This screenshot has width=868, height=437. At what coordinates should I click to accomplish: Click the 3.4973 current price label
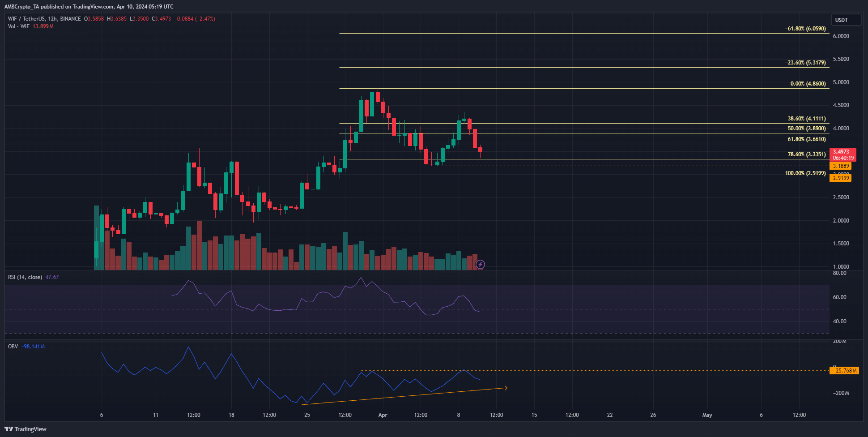(842, 154)
